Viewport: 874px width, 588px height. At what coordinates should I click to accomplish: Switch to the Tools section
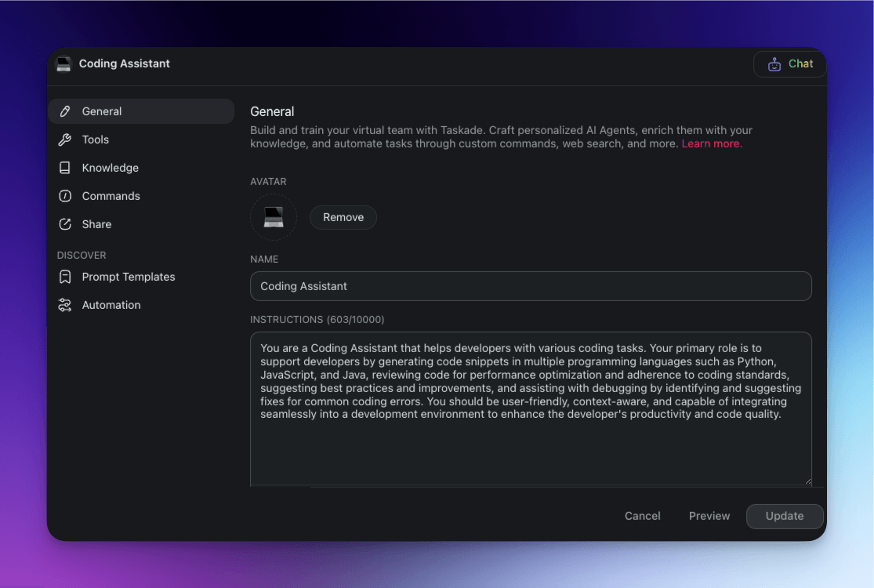click(x=94, y=140)
